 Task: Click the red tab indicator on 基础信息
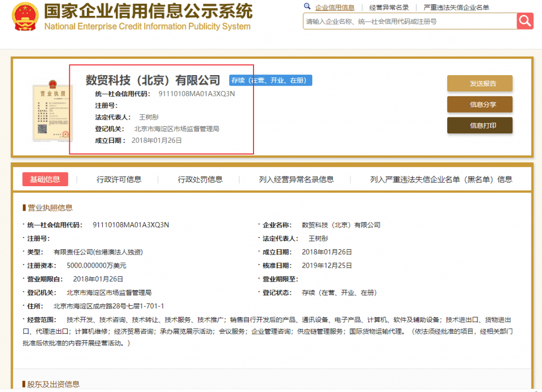pos(46,179)
